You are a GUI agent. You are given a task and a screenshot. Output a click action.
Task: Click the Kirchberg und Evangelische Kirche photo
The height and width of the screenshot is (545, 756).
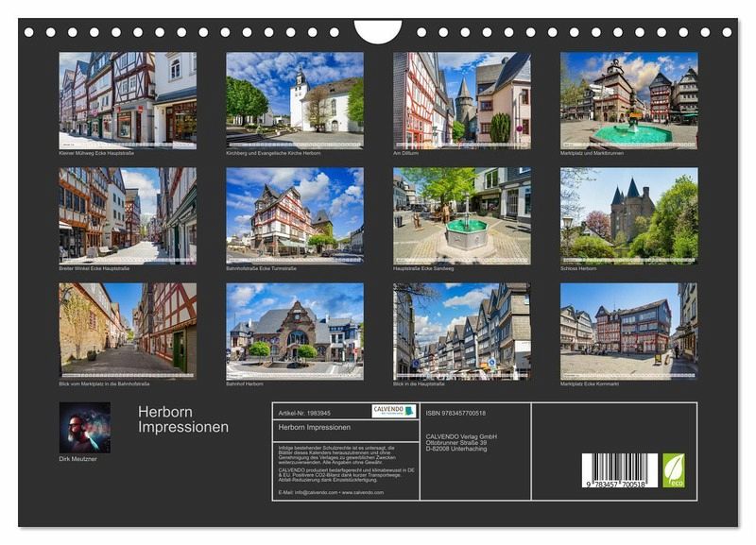click(295, 99)
